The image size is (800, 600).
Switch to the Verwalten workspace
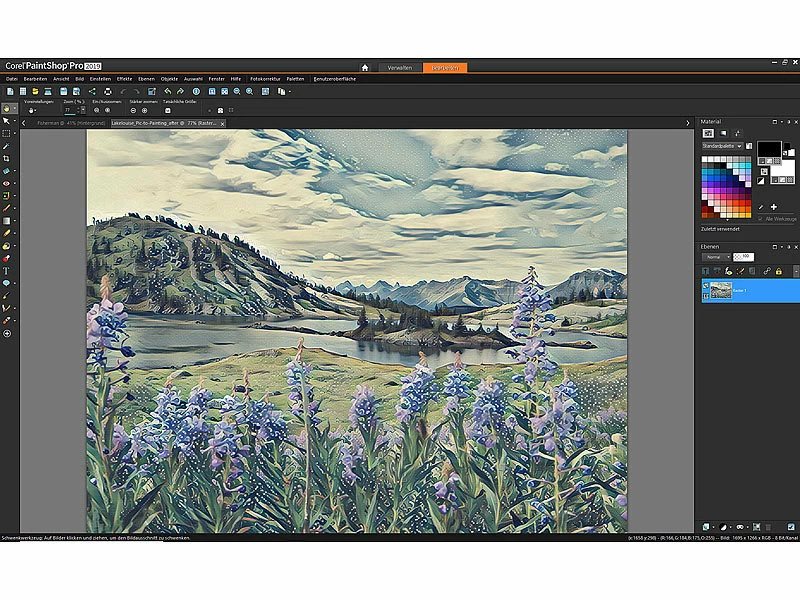[400, 67]
